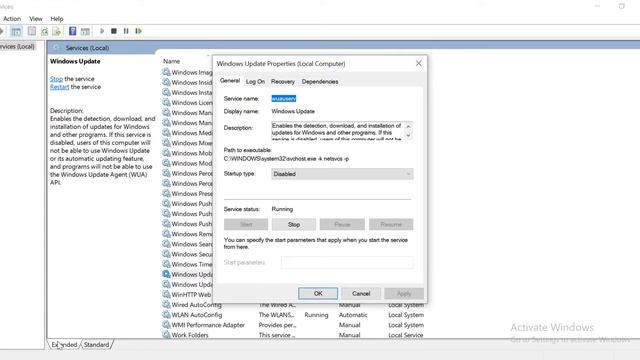Open the Startup type dropdown showing Disabled
Screen dimensions: 640x360
pos(342,174)
